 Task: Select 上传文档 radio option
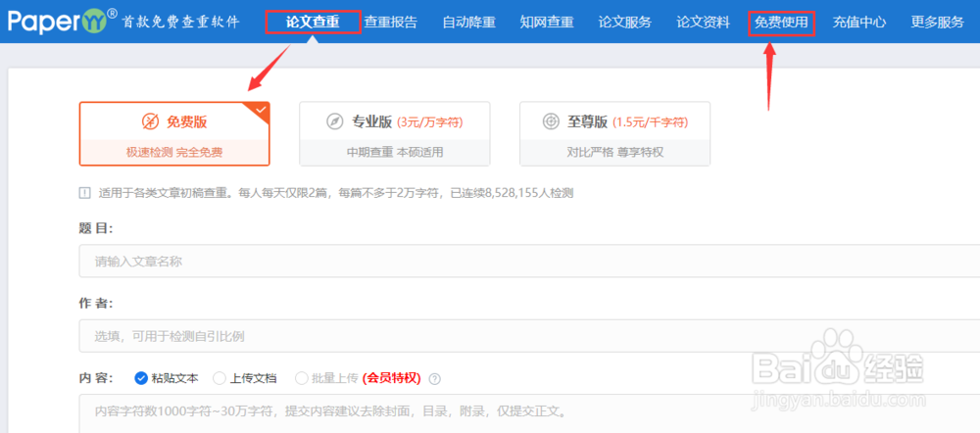pyautogui.click(x=245, y=378)
